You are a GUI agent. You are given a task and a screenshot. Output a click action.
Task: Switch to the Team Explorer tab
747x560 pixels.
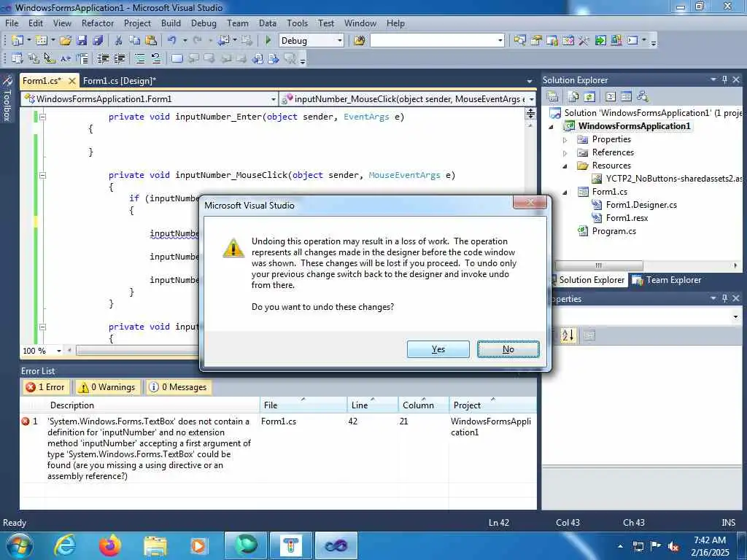(x=667, y=280)
